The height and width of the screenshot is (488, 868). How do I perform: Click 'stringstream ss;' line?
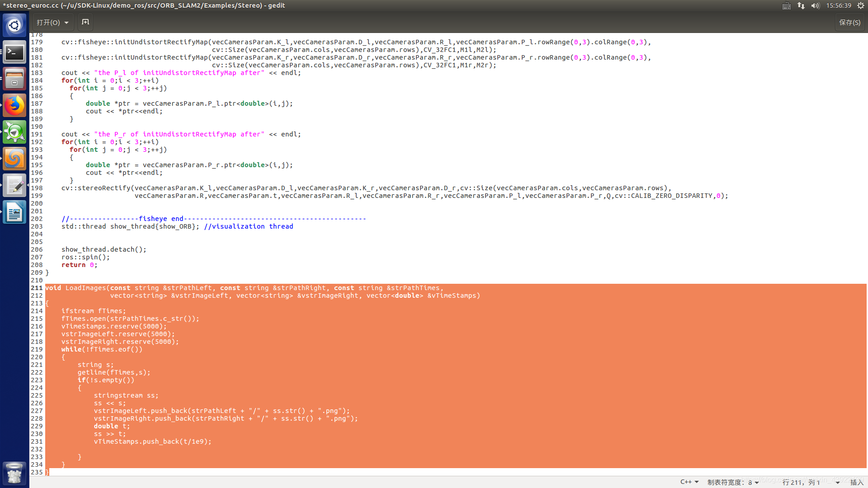tap(126, 395)
